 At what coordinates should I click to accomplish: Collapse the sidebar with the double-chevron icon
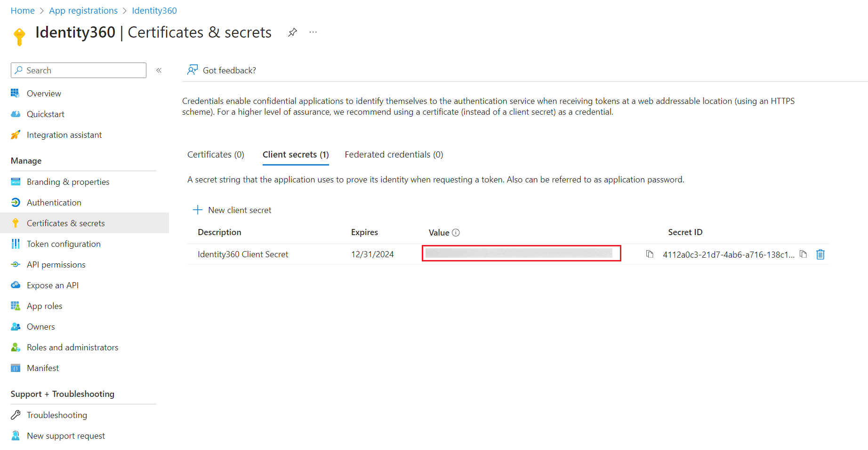(x=159, y=70)
